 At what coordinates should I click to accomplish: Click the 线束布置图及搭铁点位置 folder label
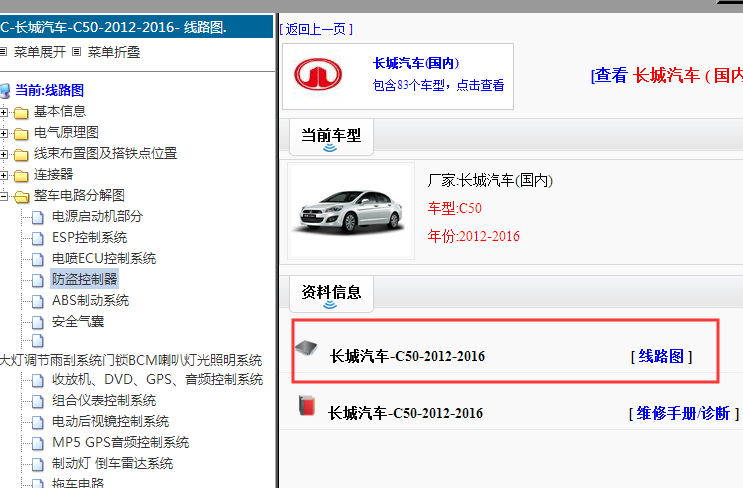105,154
